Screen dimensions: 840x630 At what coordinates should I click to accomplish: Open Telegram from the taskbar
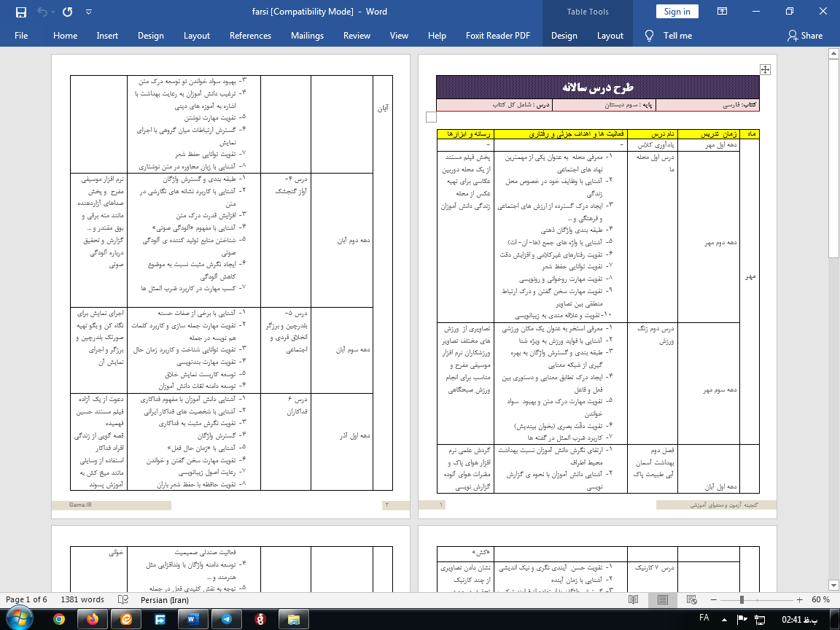point(227,619)
